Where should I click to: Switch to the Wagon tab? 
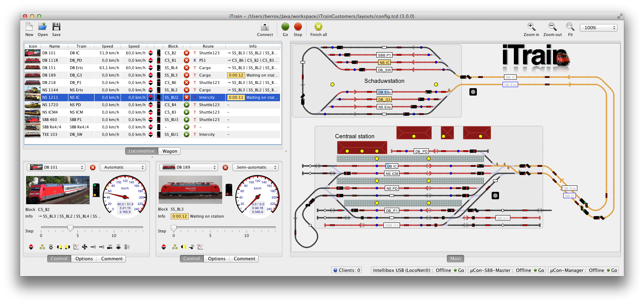point(170,151)
